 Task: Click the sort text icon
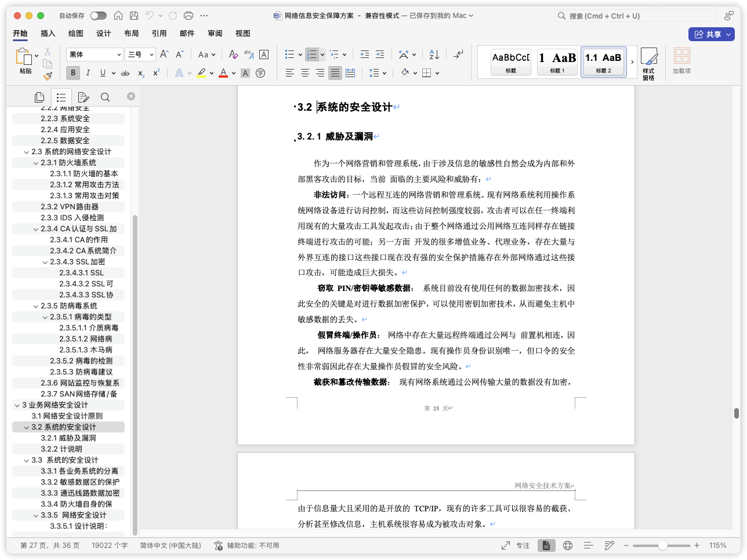(x=434, y=54)
